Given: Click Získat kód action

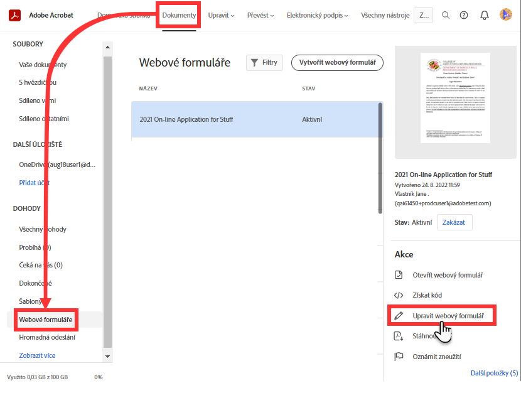Looking at the screenshot, I should pos(427,295).
